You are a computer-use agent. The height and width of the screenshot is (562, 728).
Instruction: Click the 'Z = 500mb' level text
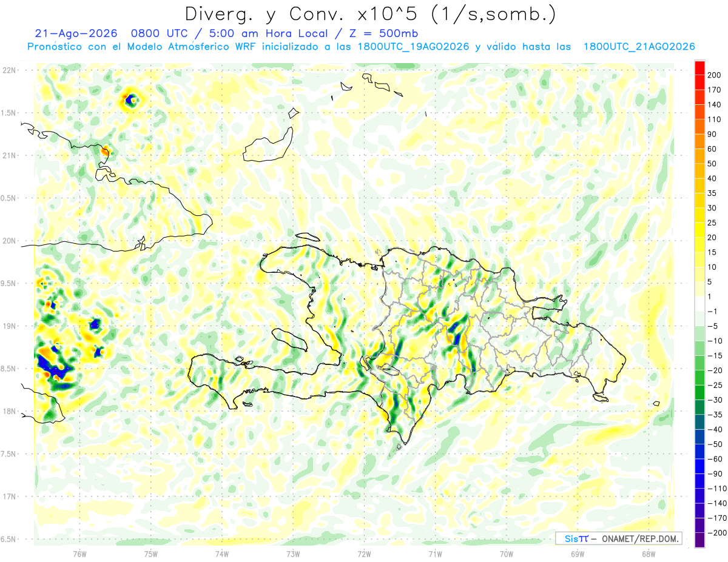point(383,34)
